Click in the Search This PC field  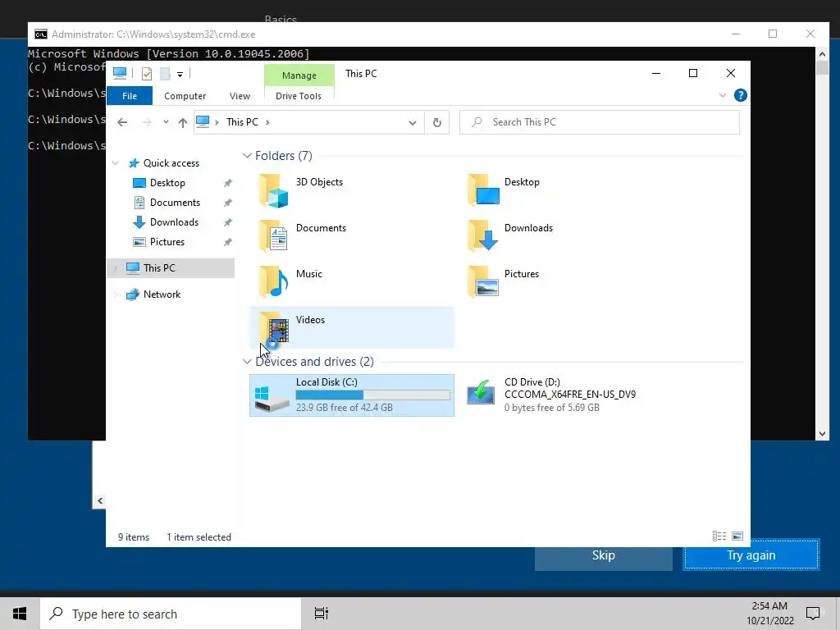[600, 122]
